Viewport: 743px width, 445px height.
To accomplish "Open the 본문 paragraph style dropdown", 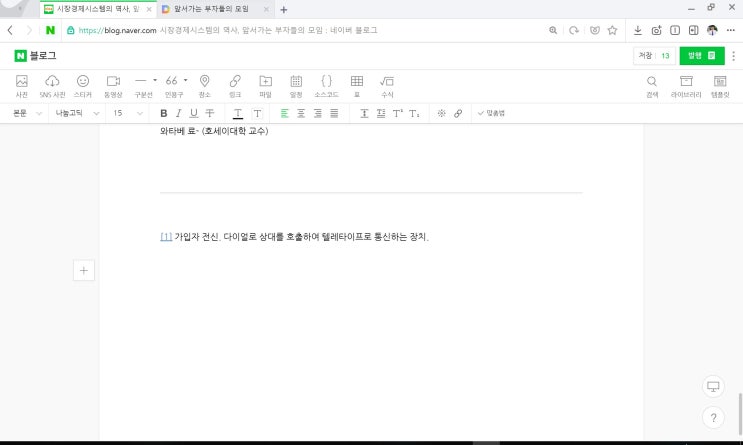I will coord(27,113).
